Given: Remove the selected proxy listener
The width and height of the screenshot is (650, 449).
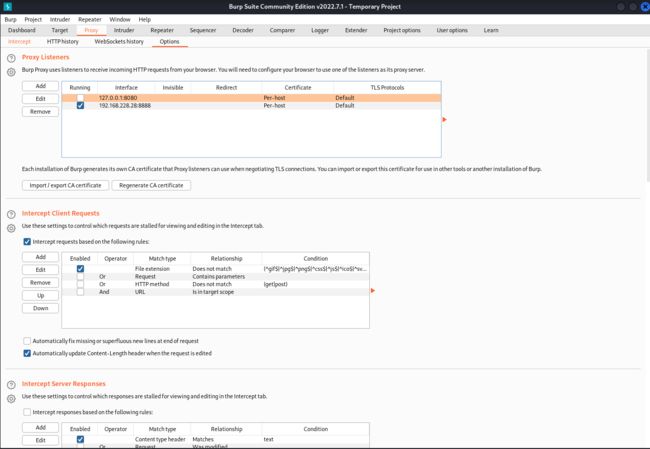Looking at the screenshot, I should 40,112.
